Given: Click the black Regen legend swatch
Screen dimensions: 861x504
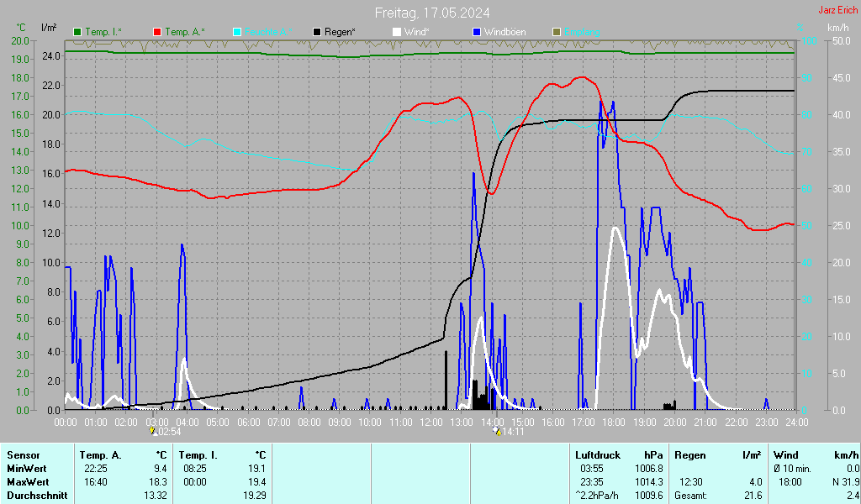Looking at the screenshot, I should tap(317, 32).
